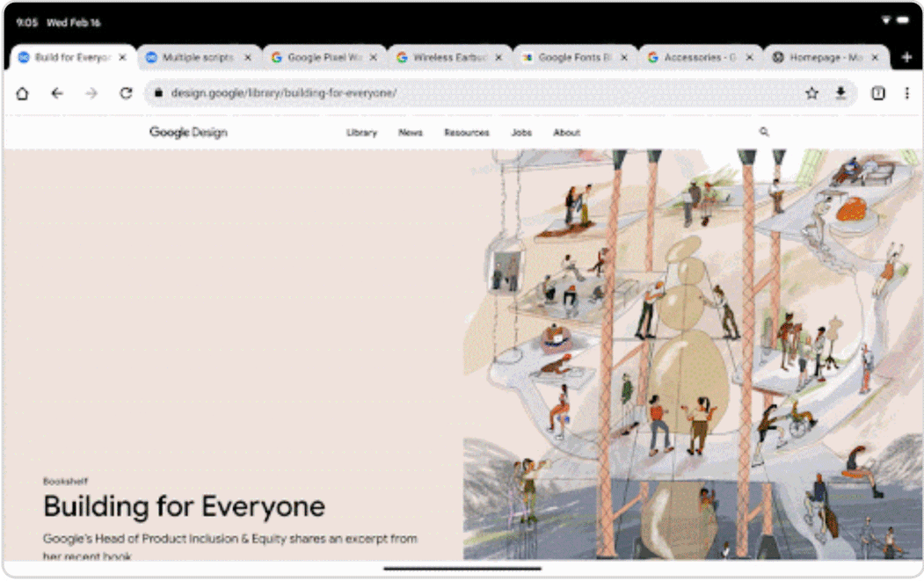The height and width of the screenshot is (581, 924).
Task: Open the Library navigation link
Action: [x=361, y=133]
